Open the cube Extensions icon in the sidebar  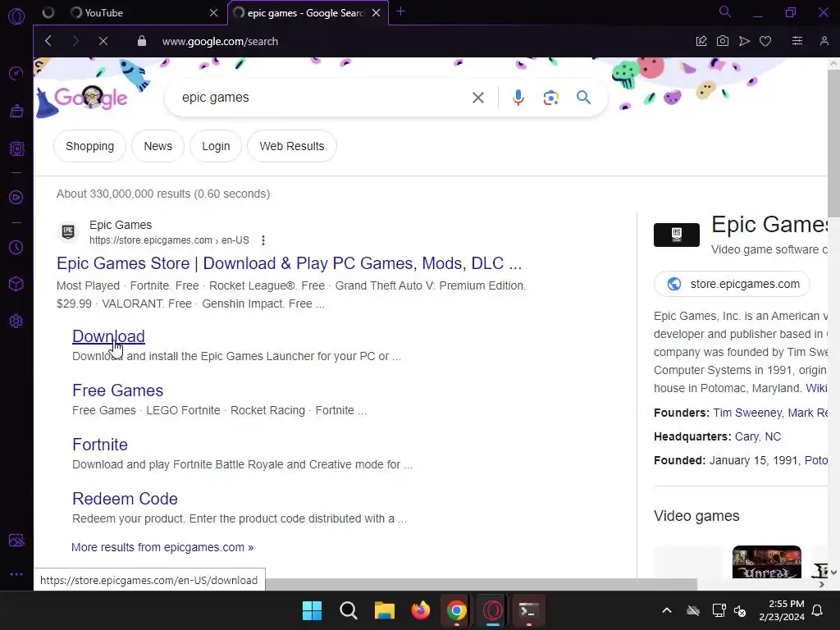tap(16, 284)
